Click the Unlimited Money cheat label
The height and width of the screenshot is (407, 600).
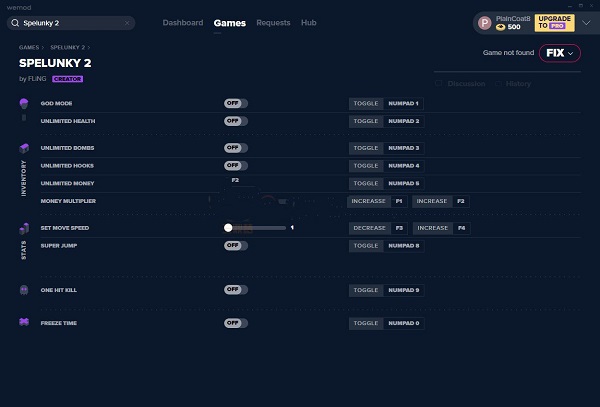[67, 183]
